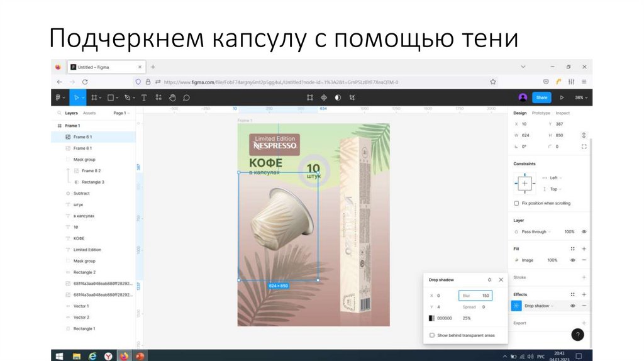Select the Pen tool
The width and height of the screenshot is (644, 361).
point(127,97)
